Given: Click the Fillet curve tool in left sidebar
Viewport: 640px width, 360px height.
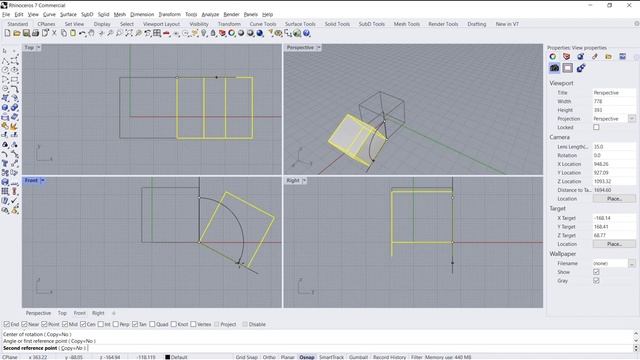Looking at the screenshot, I should coord(14,89).
